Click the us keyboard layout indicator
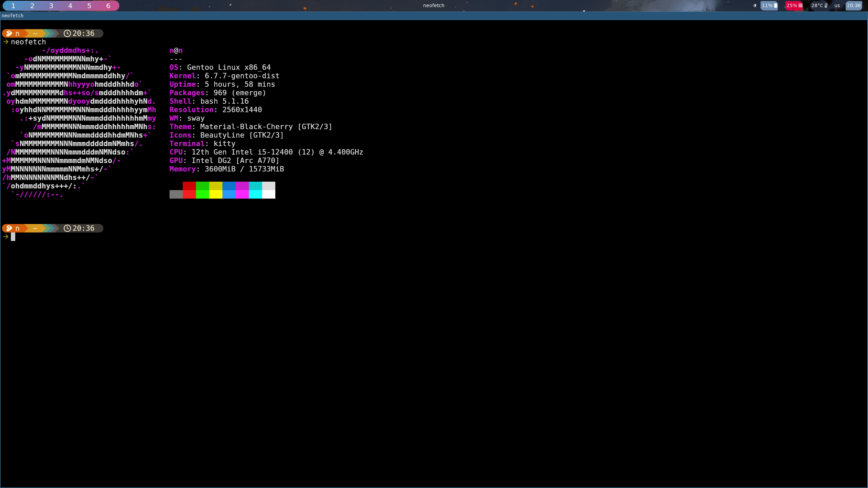The height and width of the screenshot is (488, 868). point(837,5)
